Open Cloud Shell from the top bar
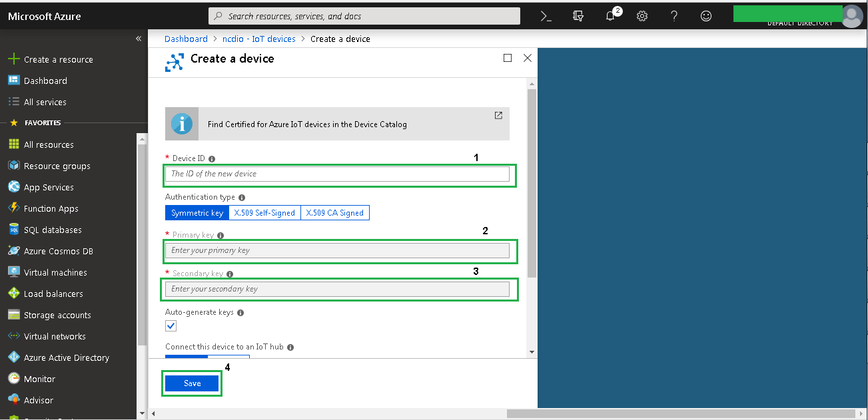 (x=546, y=16)
